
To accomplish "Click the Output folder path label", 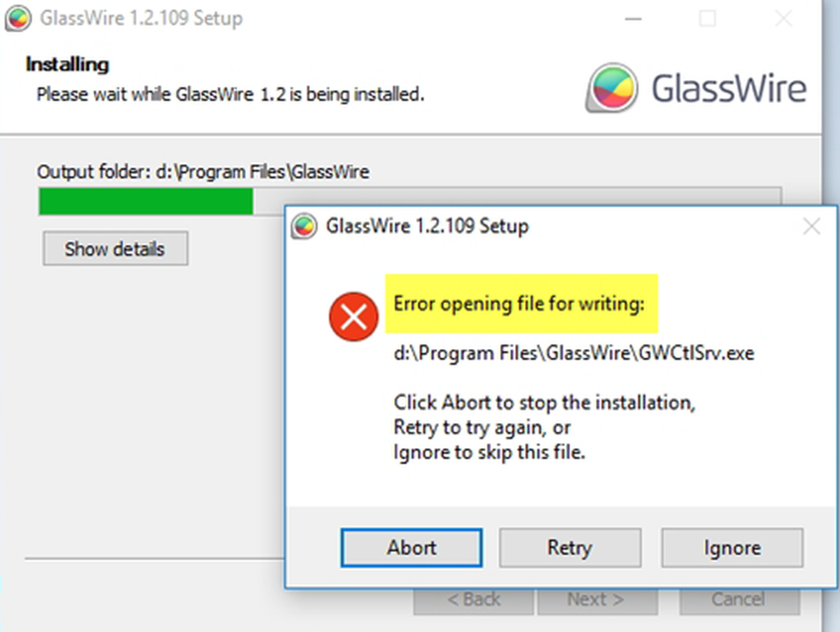I will click(x=203, y=172).
